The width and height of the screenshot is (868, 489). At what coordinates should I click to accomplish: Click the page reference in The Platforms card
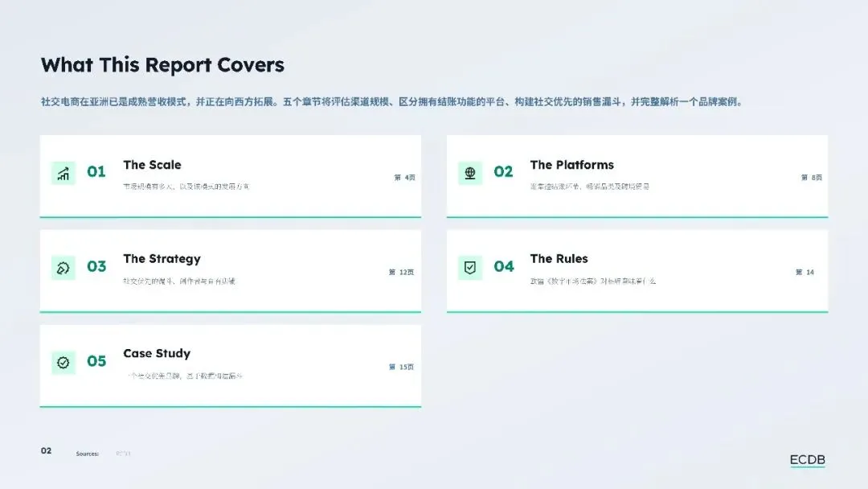pos(812,178)
